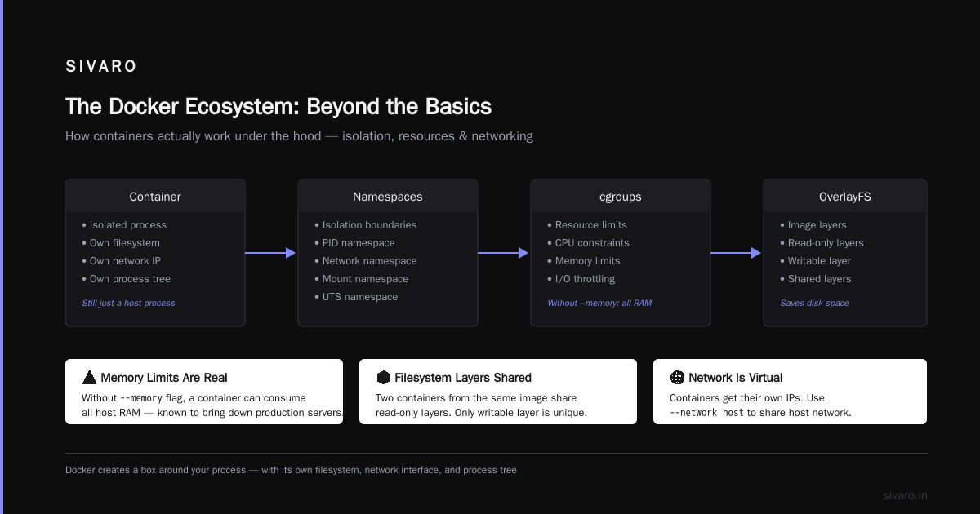Click the Namespaces card header
Image resolution: width=980 pixels, height=514 pixels.
(x=388, y=197)
